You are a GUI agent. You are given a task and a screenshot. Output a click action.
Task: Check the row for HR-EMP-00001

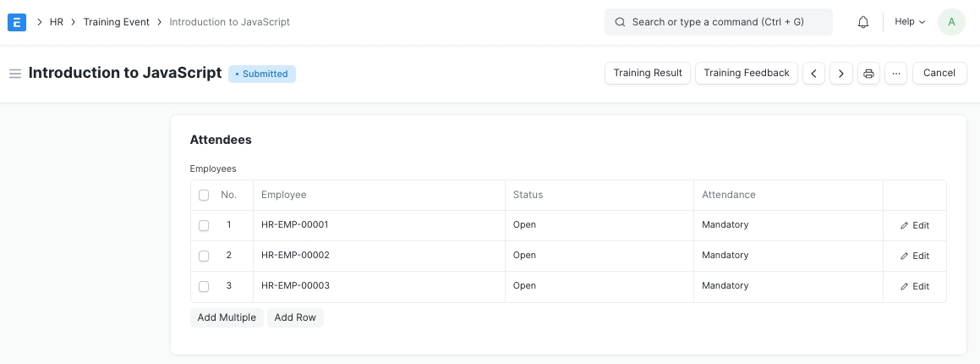point(204,226)
